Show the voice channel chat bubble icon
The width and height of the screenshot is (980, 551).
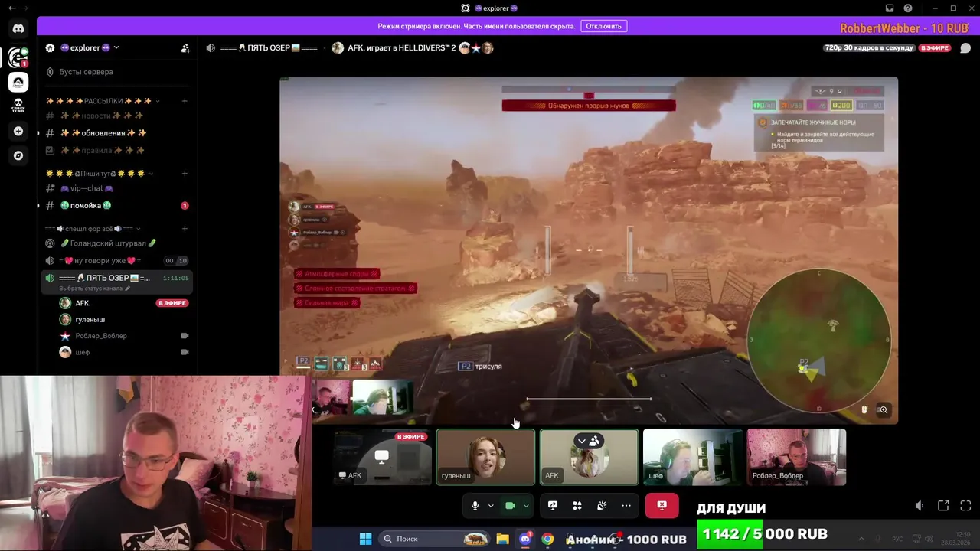coord(965,47)
